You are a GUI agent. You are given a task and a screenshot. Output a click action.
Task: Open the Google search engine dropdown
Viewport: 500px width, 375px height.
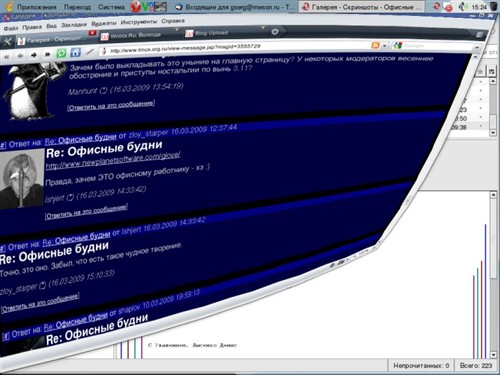(398, 45)
